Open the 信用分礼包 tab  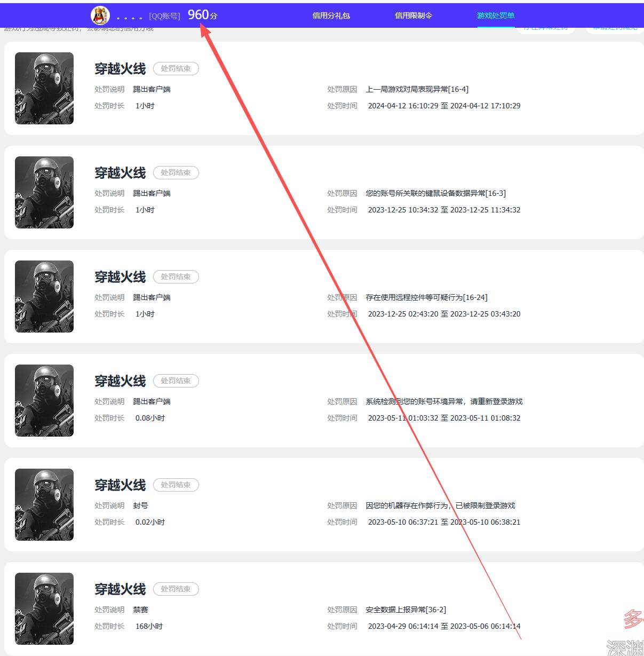(331, 15)
